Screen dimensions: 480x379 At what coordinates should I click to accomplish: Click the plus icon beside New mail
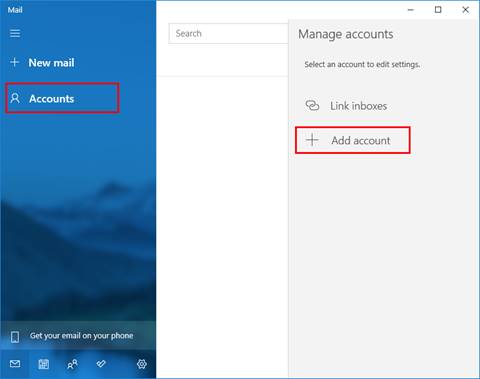point(15,62)
